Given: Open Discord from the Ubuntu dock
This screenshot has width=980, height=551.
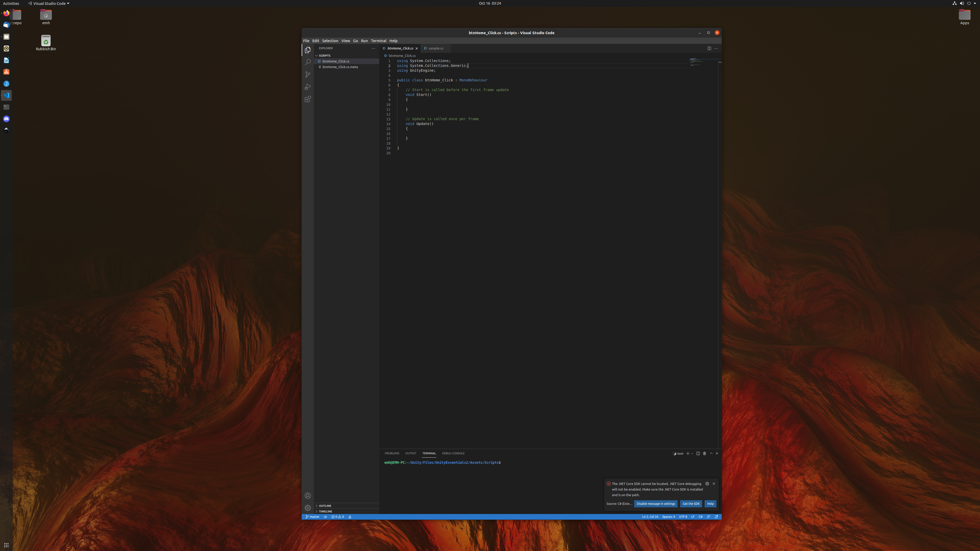Looking at the screenshot, I should coord(6,119).
